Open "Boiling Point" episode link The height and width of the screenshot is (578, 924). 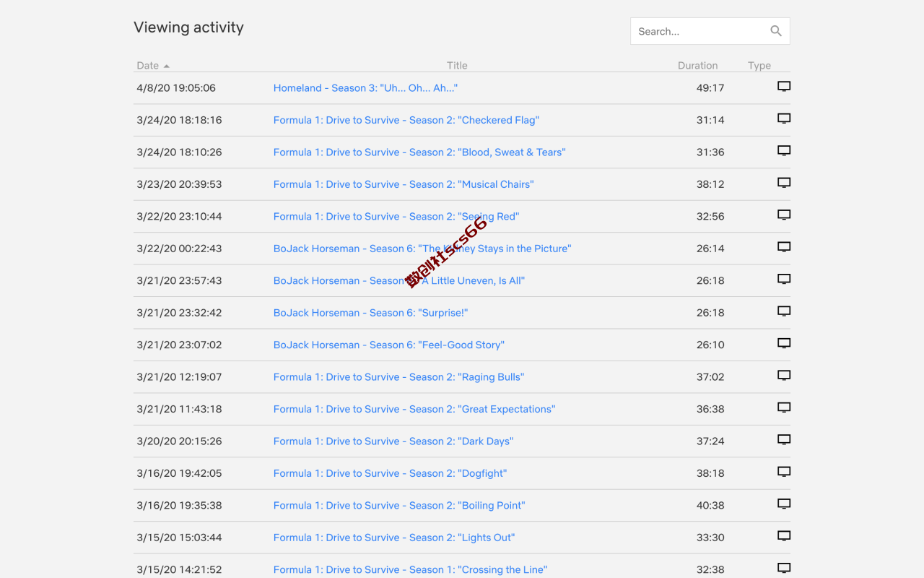point(399,505)
